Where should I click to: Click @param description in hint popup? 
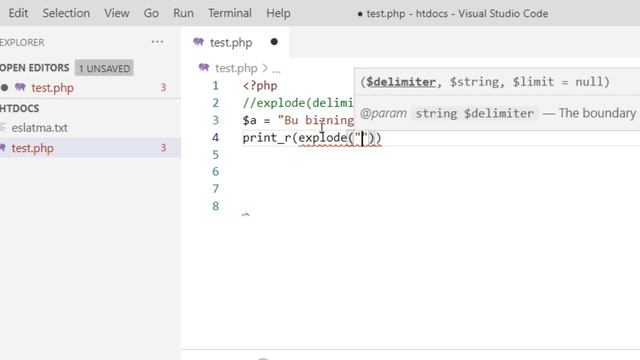click(x=499, y=113)
